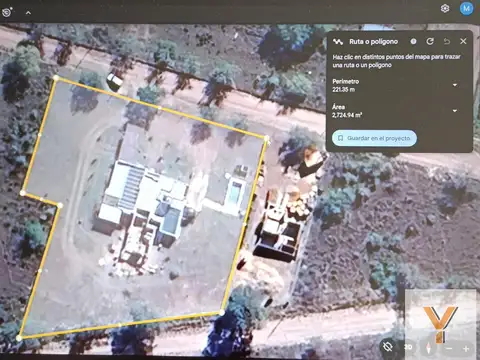Collapse the toolbar with the up chevron
Image resolution: width=480 pixels, height=360 pixels.
point(28,13)
